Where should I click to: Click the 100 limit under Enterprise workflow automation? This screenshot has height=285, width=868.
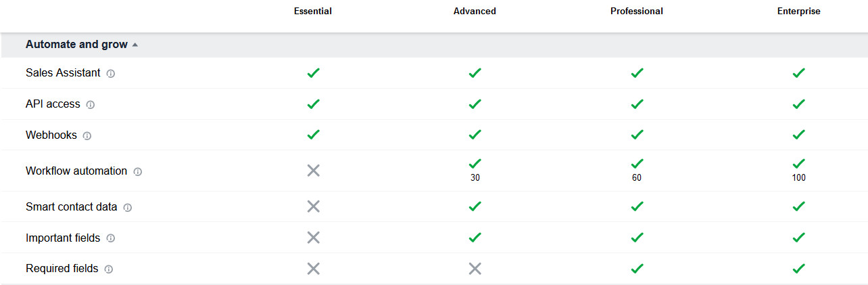799,178
